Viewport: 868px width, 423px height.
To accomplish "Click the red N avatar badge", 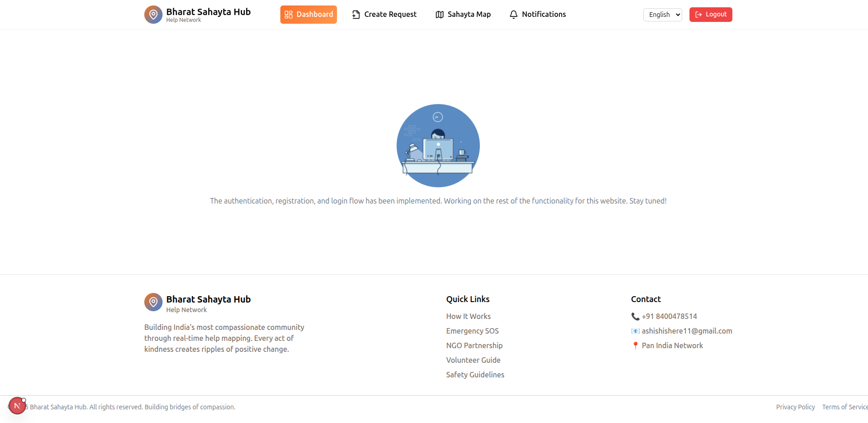I will 17,406.
